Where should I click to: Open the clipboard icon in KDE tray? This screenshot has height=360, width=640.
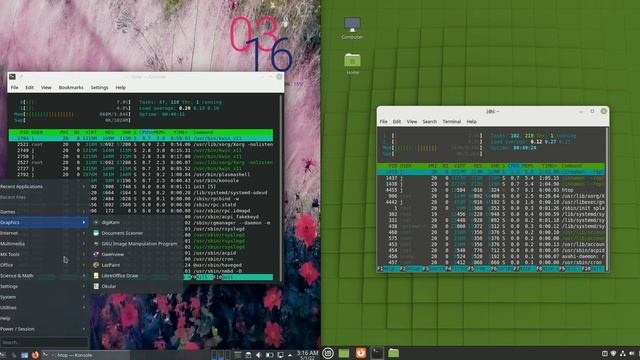248,355
